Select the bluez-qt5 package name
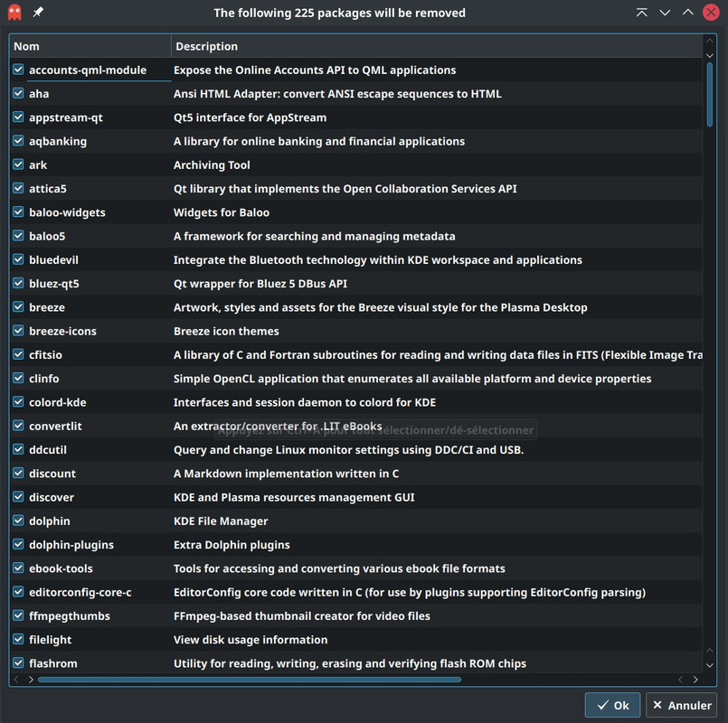The image size is (728, 723). (54, 284)
